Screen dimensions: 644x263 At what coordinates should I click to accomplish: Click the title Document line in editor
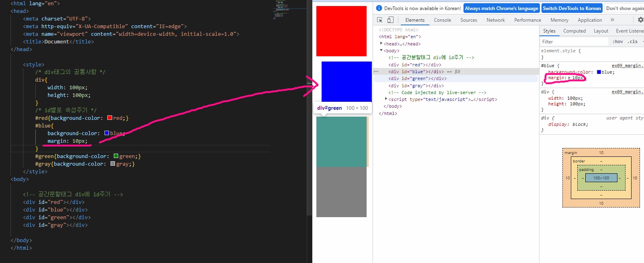click(58, 41)
